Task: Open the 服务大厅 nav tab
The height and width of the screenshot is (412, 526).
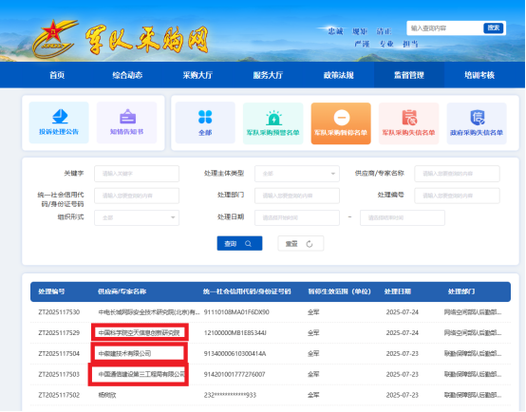Action: pyautogui.click(x=268, y=75)
